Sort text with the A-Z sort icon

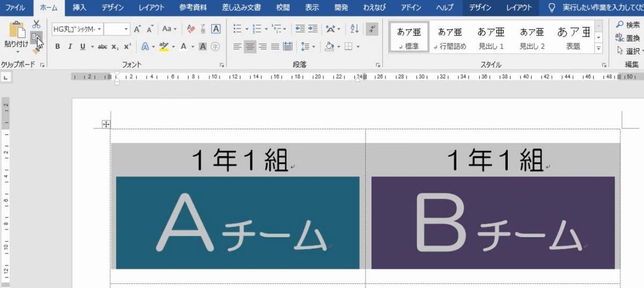coord(354,29)
